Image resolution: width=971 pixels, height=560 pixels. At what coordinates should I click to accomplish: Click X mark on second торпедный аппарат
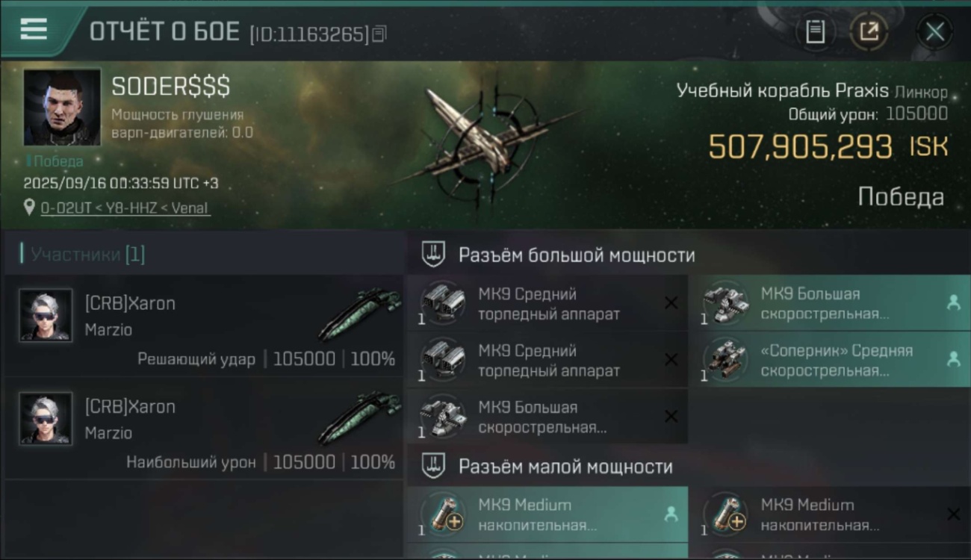(x=671, y=359)
